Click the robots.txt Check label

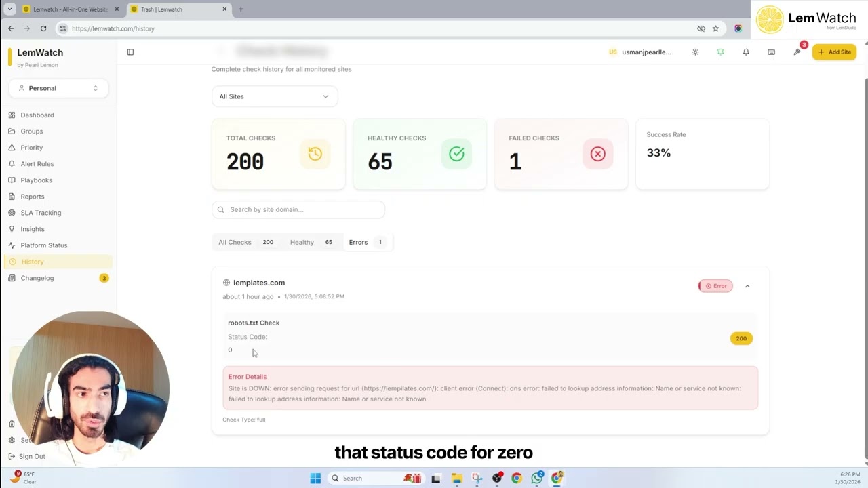(254, 323)
